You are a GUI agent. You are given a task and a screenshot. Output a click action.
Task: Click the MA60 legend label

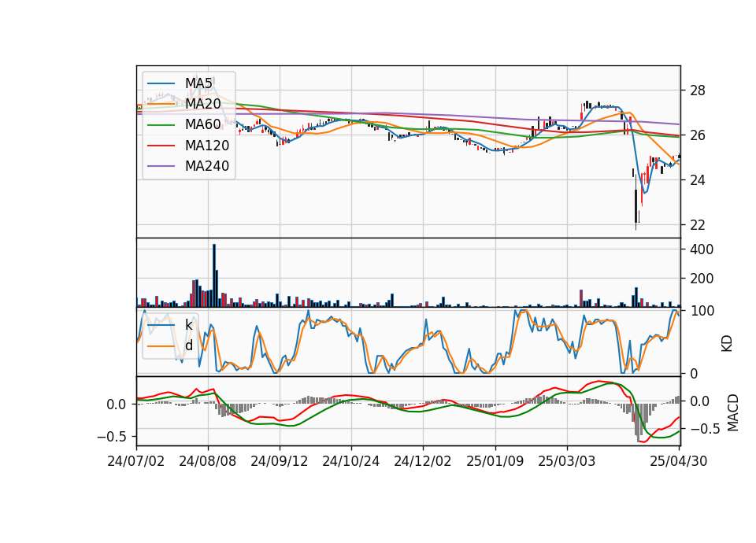pyautogui.click(x=202, y=124)
